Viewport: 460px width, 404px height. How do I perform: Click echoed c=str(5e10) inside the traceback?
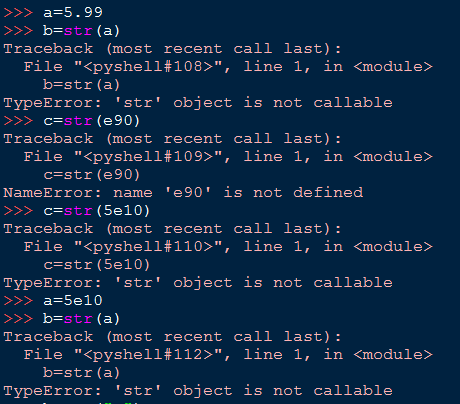click(x=97, y=265)
